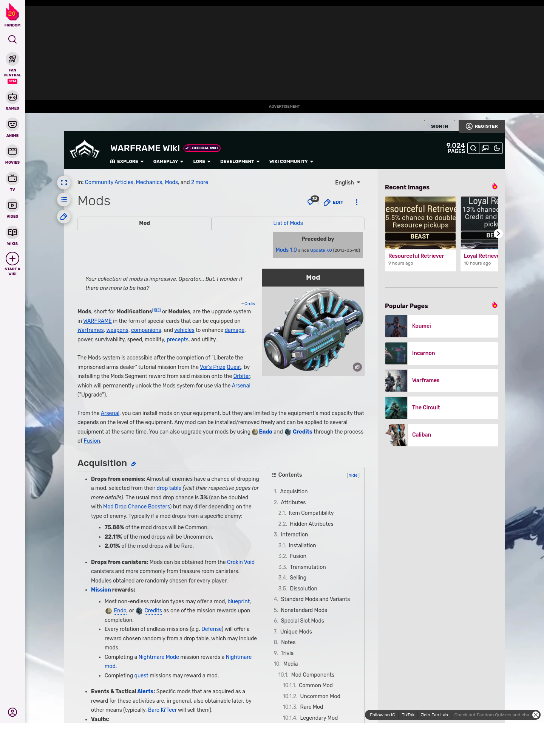Jump to Fusion in Contents
544x756 pixels.
pos(298,556)
